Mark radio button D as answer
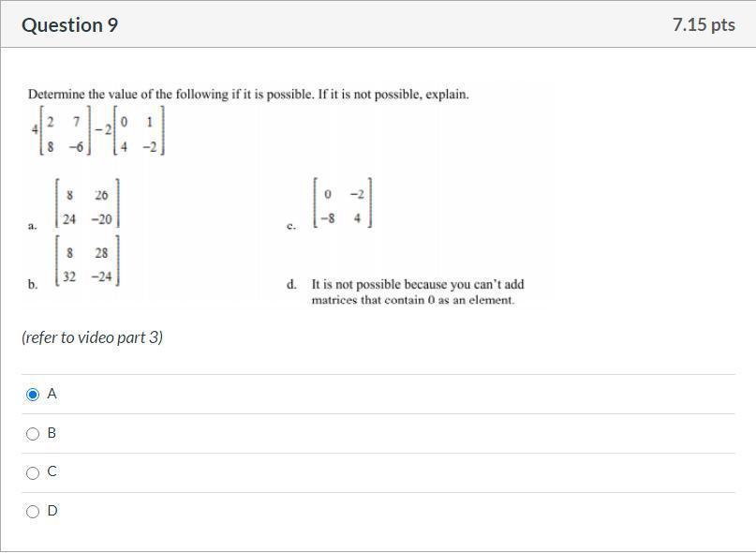 pyautogui.click(x=33, y=512)
